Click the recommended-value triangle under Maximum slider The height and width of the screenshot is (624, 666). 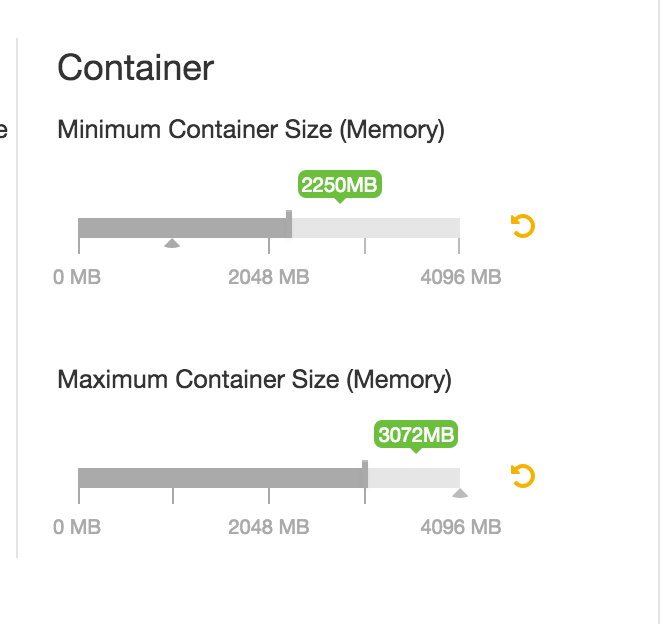pos(459,493)
